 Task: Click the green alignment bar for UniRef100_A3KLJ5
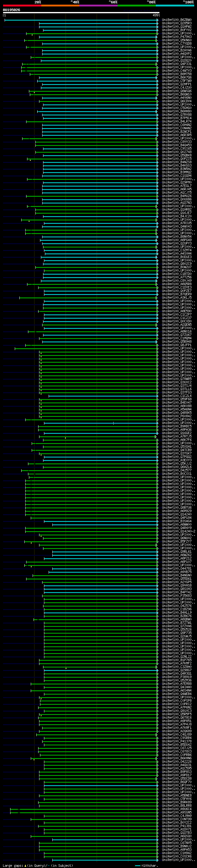(x=89, y=298)
